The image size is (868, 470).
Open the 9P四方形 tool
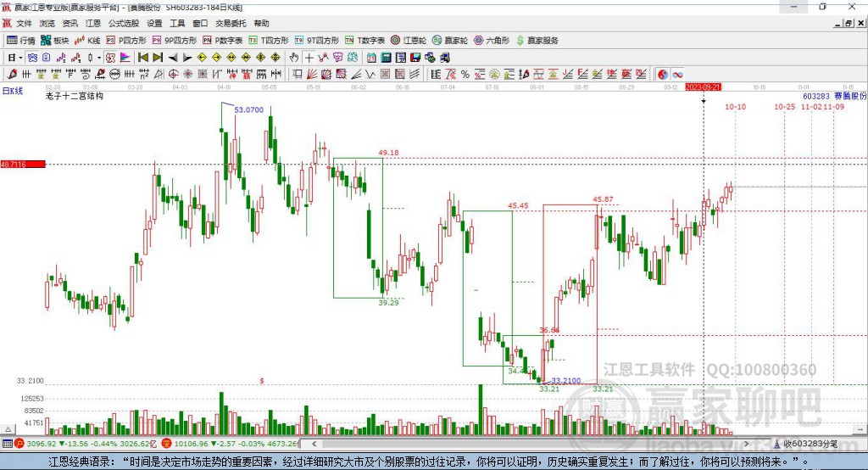175,41
